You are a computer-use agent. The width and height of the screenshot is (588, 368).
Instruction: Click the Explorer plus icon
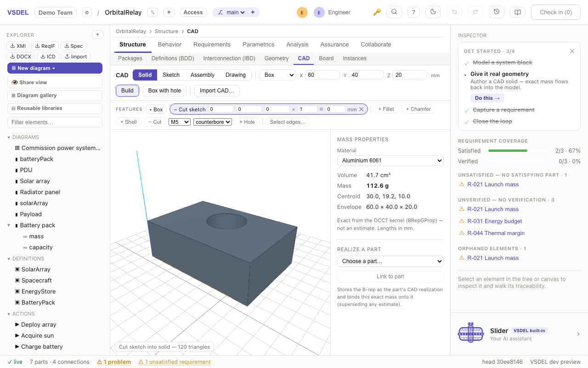[97, 34]
